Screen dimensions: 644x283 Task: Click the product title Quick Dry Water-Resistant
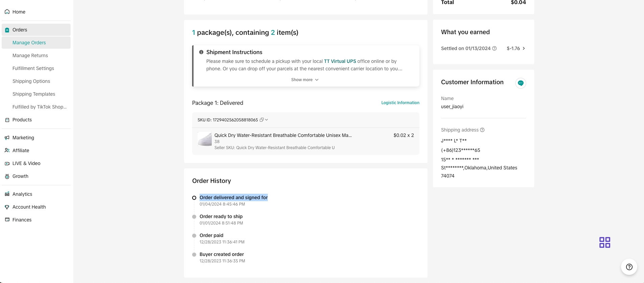(283, 135)
